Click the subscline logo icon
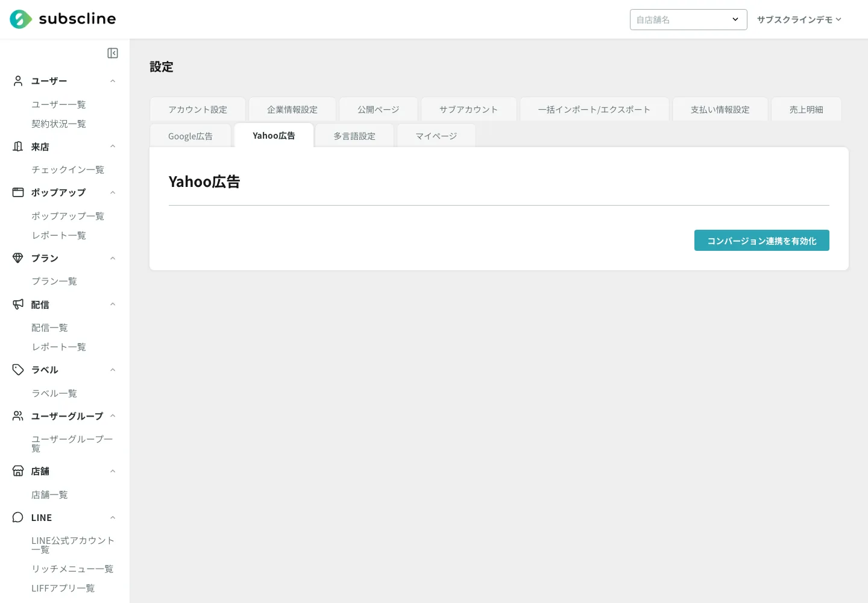The width and height of the screenshot is (868, 603). click(x=21, y=19)
